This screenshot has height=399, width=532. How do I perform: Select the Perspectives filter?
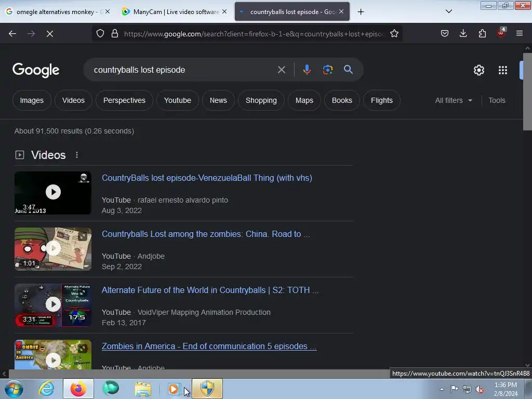click(x=124, y=100)
